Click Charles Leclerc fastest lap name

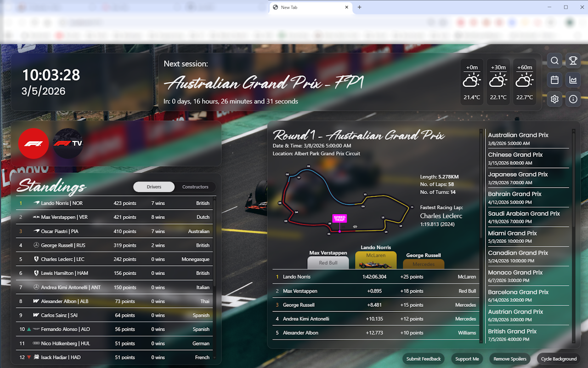441,216
